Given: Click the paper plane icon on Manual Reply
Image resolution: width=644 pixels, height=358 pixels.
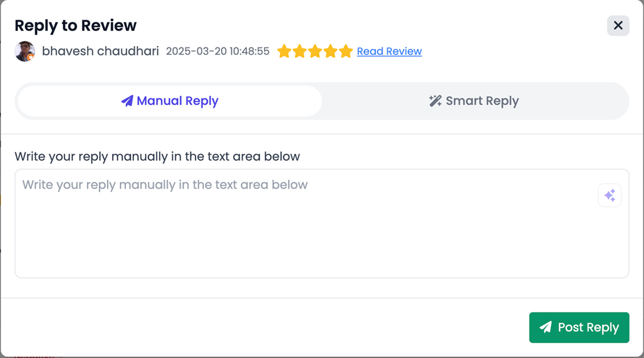Looking at the screenshot, I should point(127,101).
